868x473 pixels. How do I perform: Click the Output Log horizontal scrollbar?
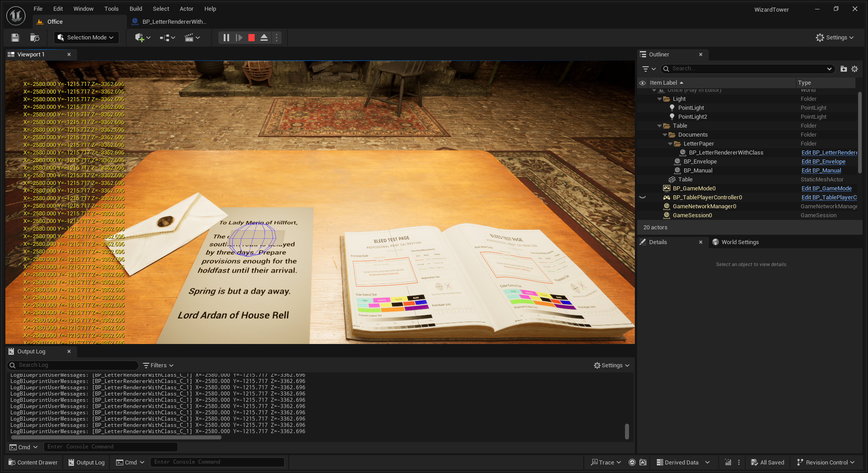click(117, 437)
